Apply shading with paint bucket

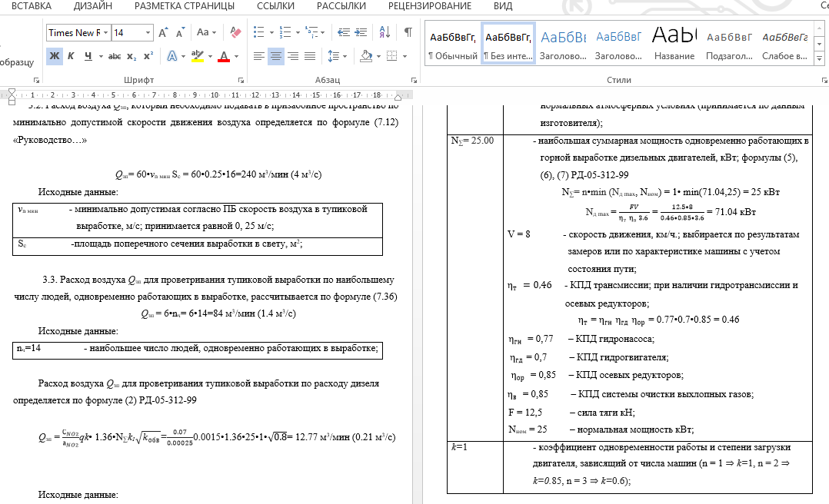[366, 56]
